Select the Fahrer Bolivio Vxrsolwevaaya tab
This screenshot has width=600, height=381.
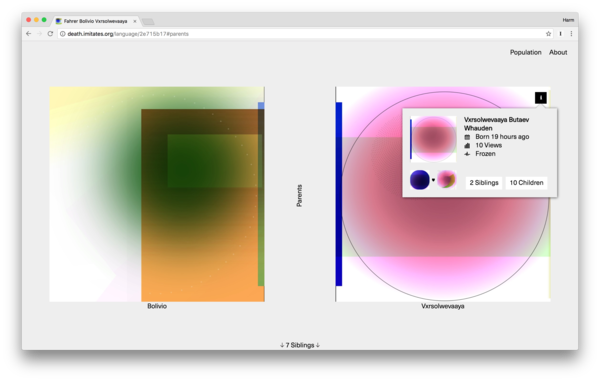[96, 21]
